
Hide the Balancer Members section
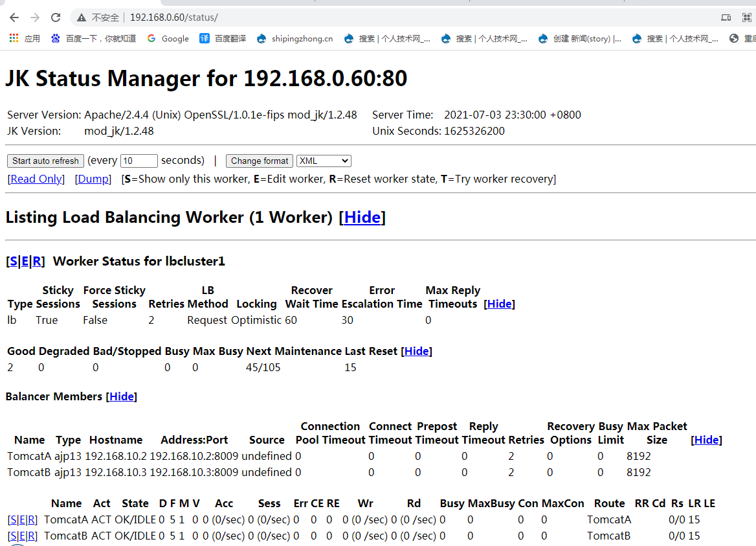pos(121,396)
